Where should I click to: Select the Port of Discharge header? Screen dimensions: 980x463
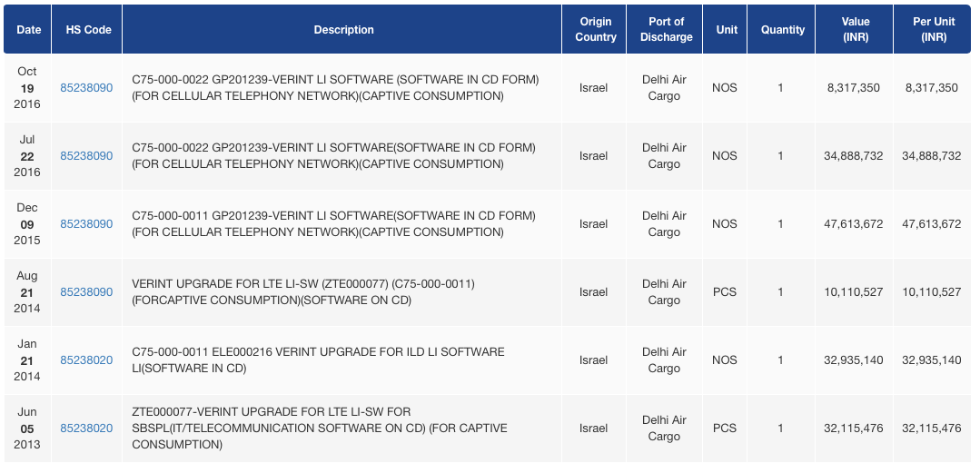pyautogui.click(x=664, y=30)
